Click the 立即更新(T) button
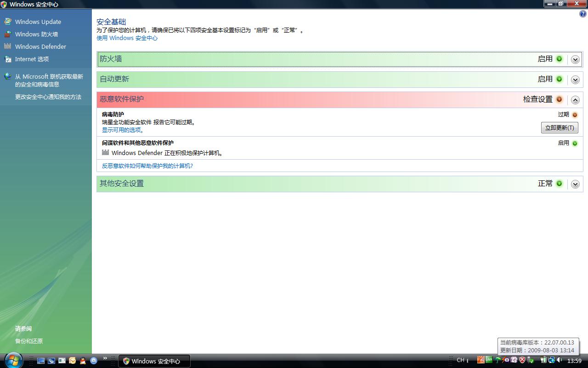This screenshot has height=368, width=588. [x=560, y=128]
